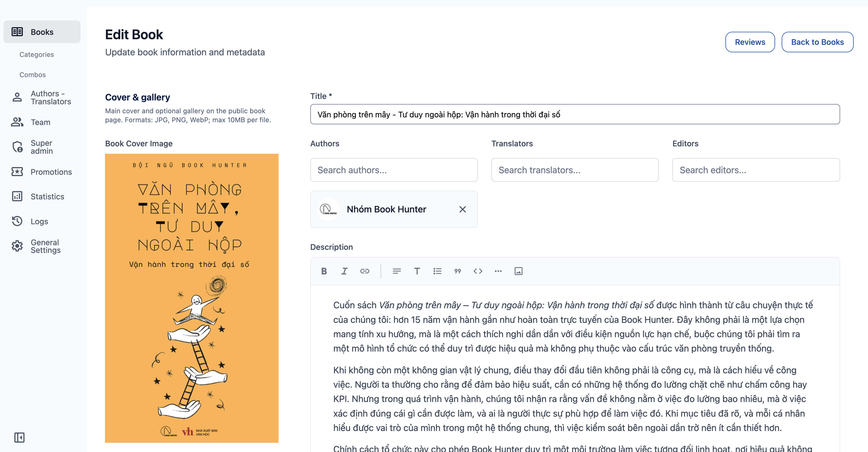Open Authors - Translators person icon

[17, 97]
